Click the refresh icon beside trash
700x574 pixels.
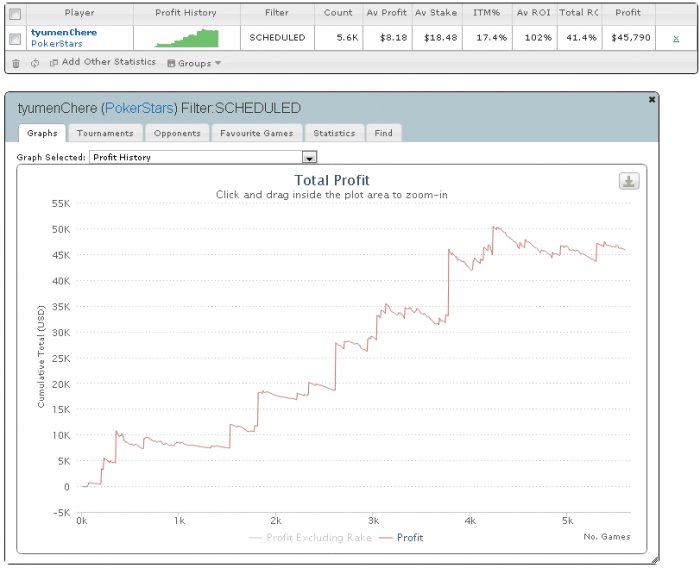[35, 63]
